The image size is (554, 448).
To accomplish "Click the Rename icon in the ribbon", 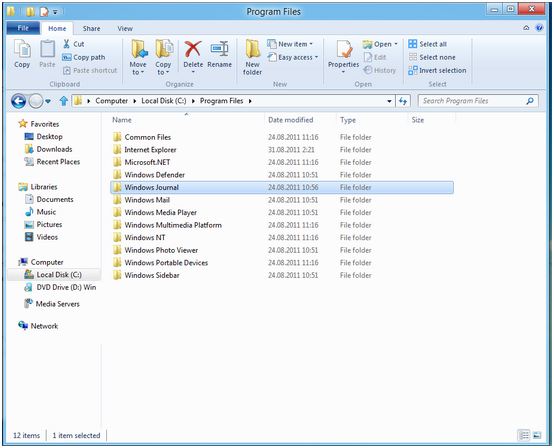I will pos(219,50).
